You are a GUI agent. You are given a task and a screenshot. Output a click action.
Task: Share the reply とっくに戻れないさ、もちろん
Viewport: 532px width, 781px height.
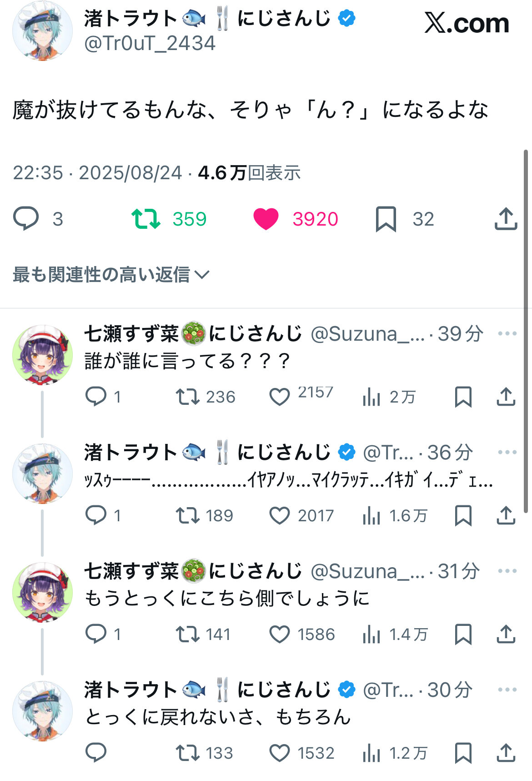tap(506, 753)
